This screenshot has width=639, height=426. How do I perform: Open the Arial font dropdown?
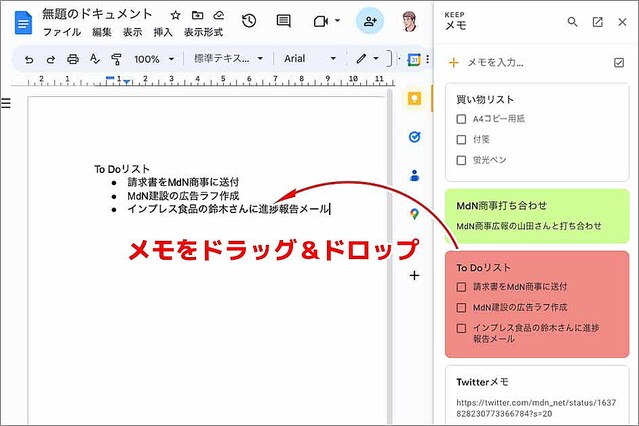(x=310, y=59)
